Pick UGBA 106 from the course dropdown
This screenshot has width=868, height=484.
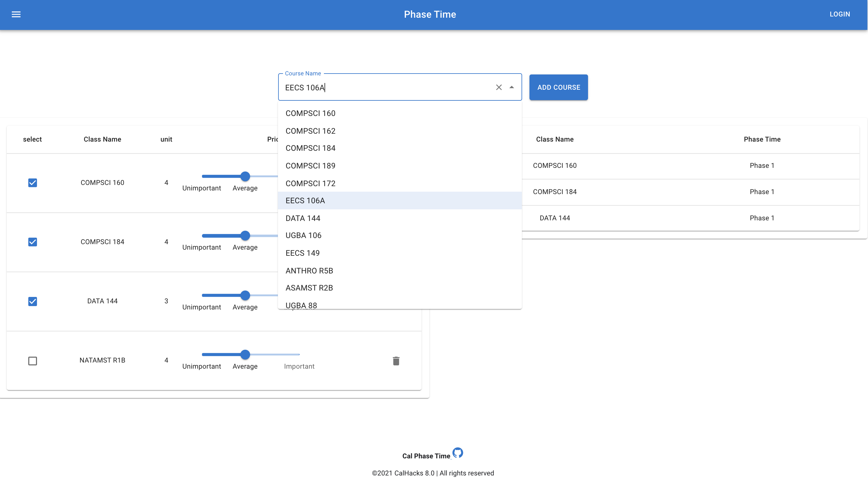[303, 235]
